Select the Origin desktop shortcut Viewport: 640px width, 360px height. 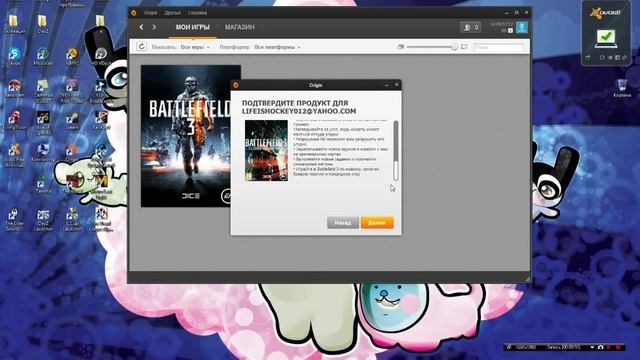coord(72,153)
